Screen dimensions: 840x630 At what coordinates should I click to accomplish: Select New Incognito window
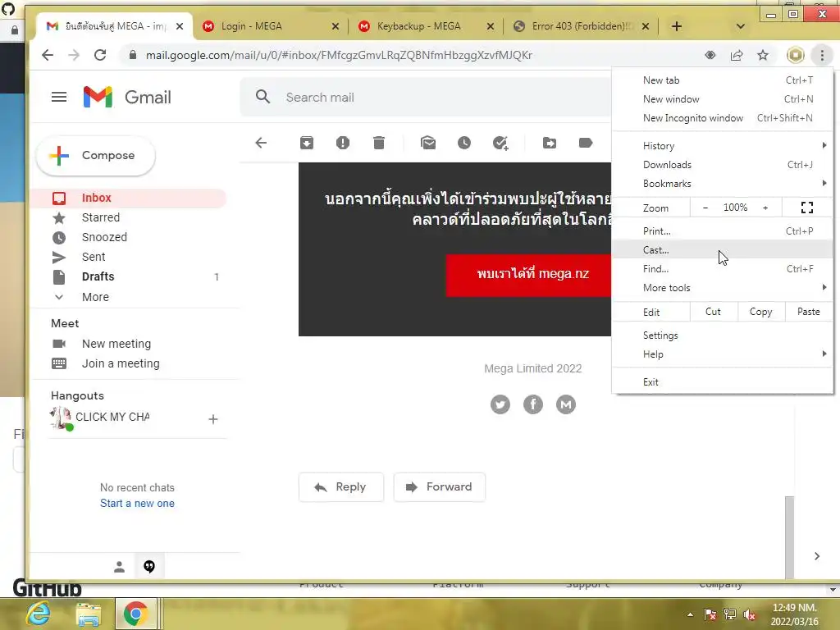click(x=722, y=118)
